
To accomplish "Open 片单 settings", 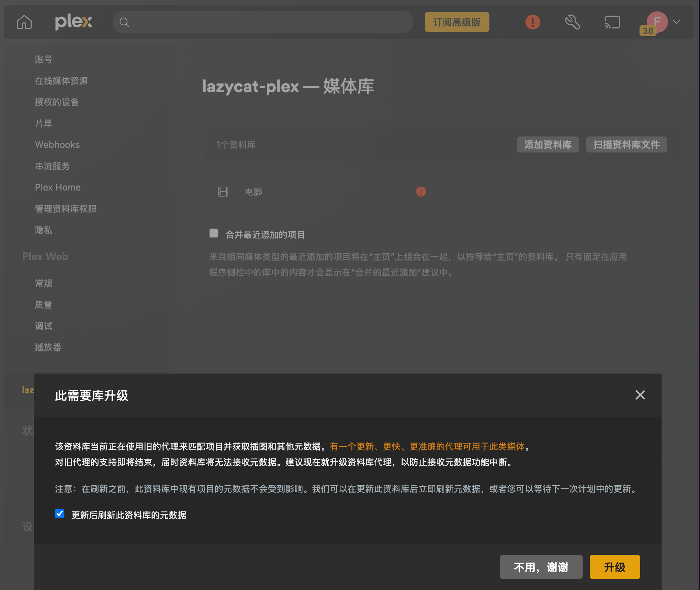I will [x=43, y=123].
